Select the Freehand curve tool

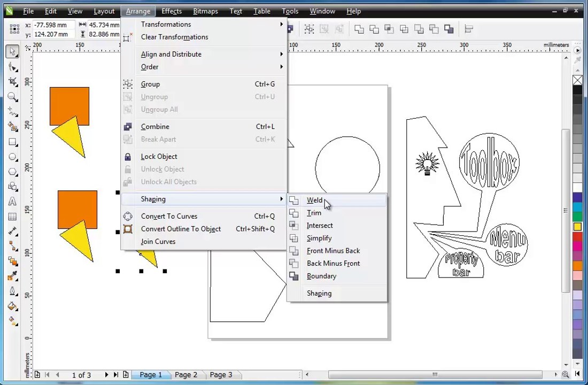[x=12, y=112]
